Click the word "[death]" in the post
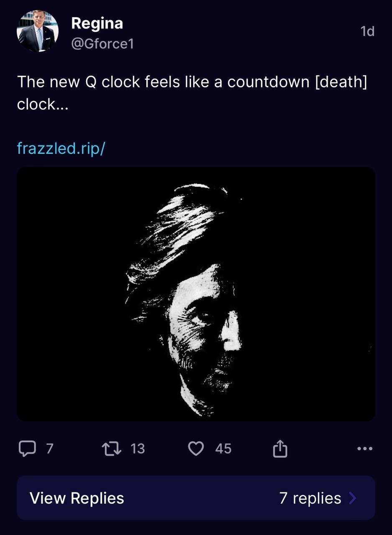This screenshot has height=535, width=392. 341,82
